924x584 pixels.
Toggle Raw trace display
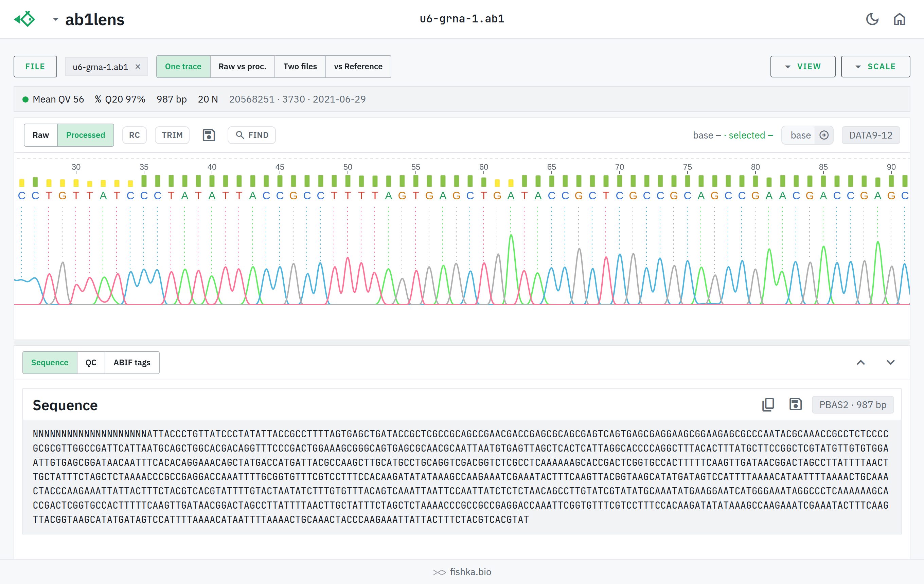(x=41, y=135)
